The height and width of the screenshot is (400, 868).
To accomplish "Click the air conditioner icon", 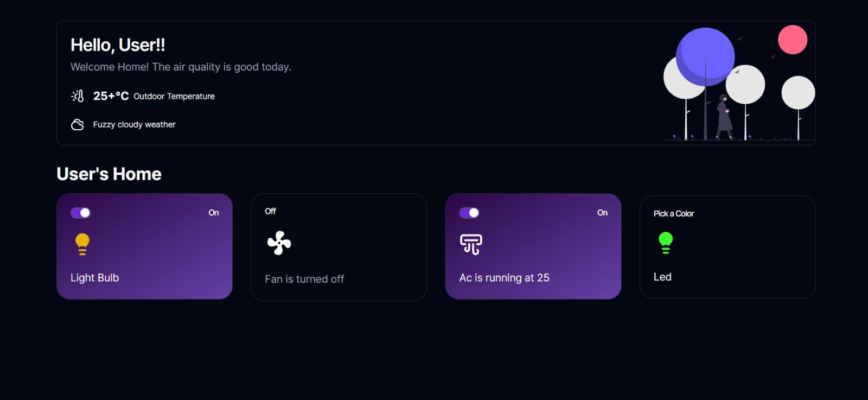I will pyautogui.click(x=471, y=244).
